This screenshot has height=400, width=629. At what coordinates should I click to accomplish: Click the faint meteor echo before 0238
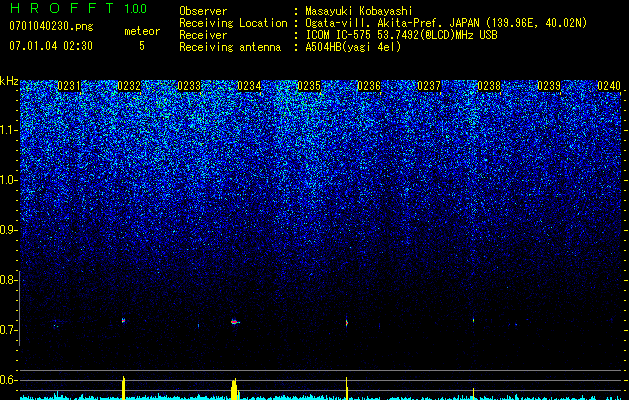pyautogui.click(x=473, y=320)
